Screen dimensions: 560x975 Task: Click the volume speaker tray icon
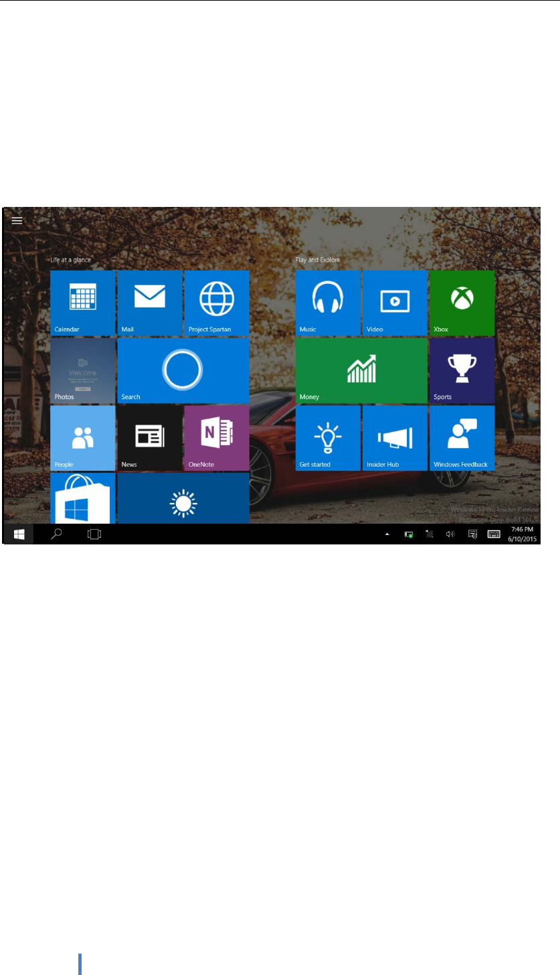pyautogui.click(x=450, y=534)
